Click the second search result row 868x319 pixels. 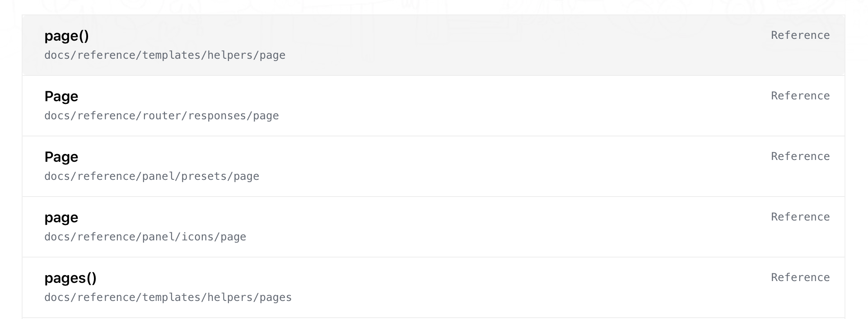coord(434,106)
